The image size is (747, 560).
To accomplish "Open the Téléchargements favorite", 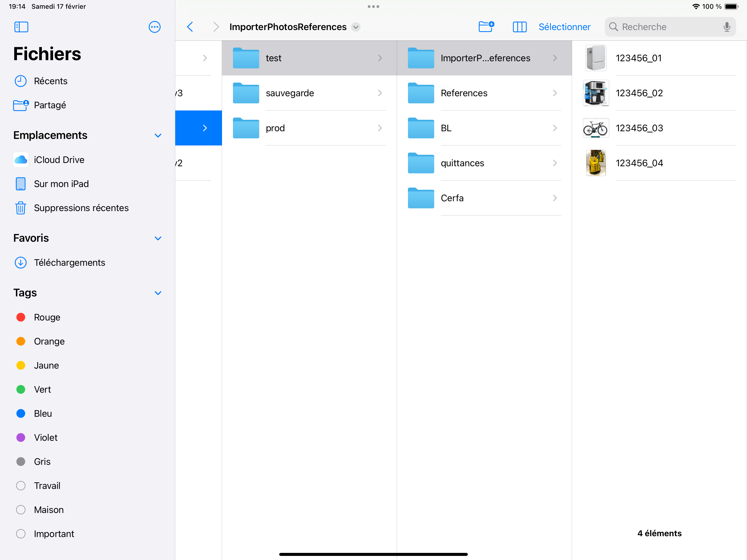I will (87, 262).
